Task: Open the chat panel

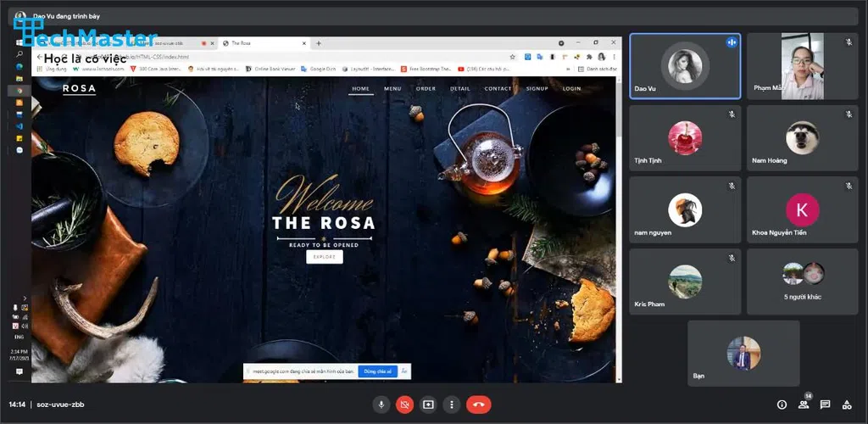Action: 825,404
